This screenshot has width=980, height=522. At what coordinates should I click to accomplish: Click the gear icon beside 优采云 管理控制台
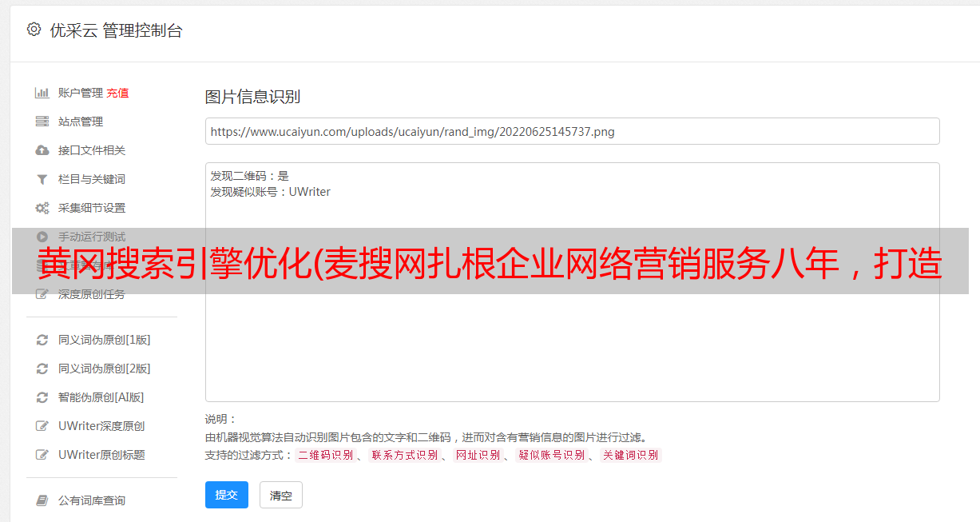(34, 30)
